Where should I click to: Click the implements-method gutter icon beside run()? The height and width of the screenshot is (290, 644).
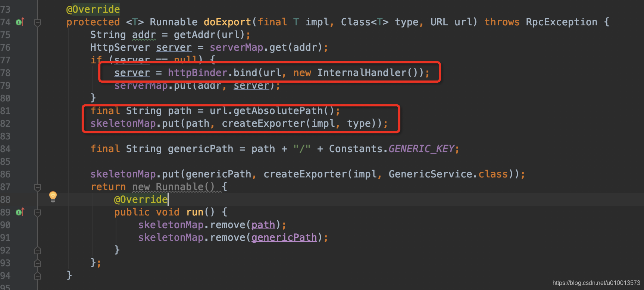(x=20, y=212)
